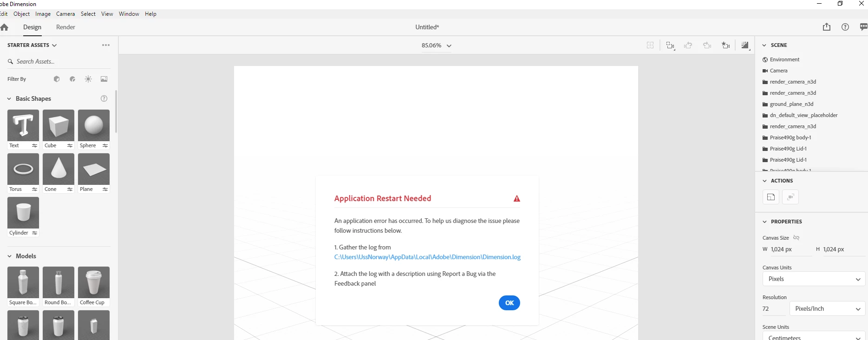Select dn_default_view_placeholder in Scene panel
The image size is (868, 340).
tap(803, 115)
